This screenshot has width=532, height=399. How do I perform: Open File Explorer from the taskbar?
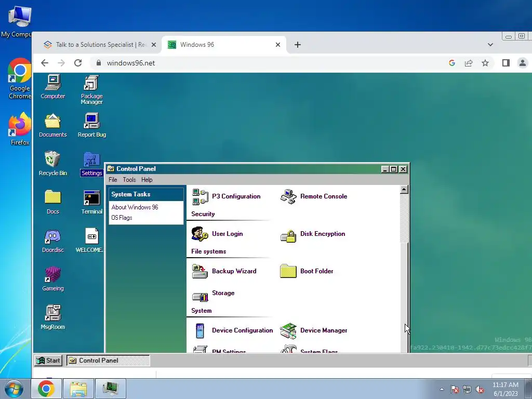(78, 389)
